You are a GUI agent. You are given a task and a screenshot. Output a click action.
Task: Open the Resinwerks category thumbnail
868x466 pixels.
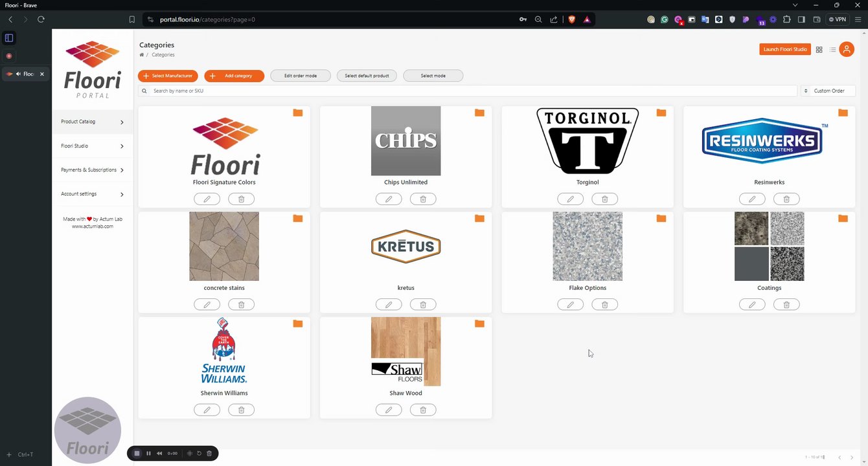pyautogui.click(x=763, y=141)
